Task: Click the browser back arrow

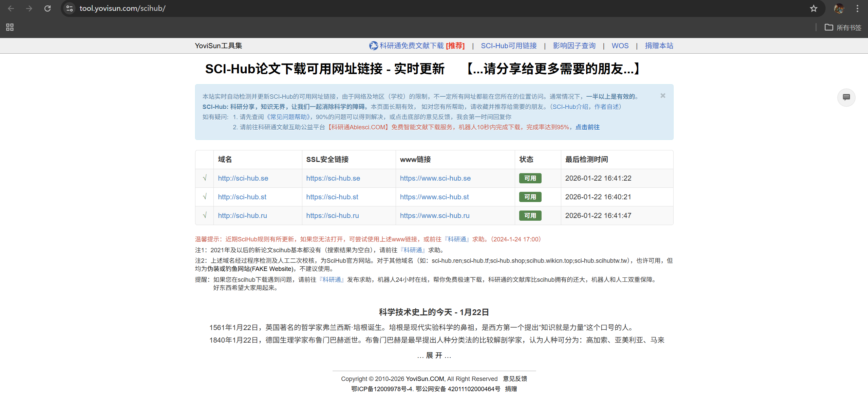Action: coord(11,8)
